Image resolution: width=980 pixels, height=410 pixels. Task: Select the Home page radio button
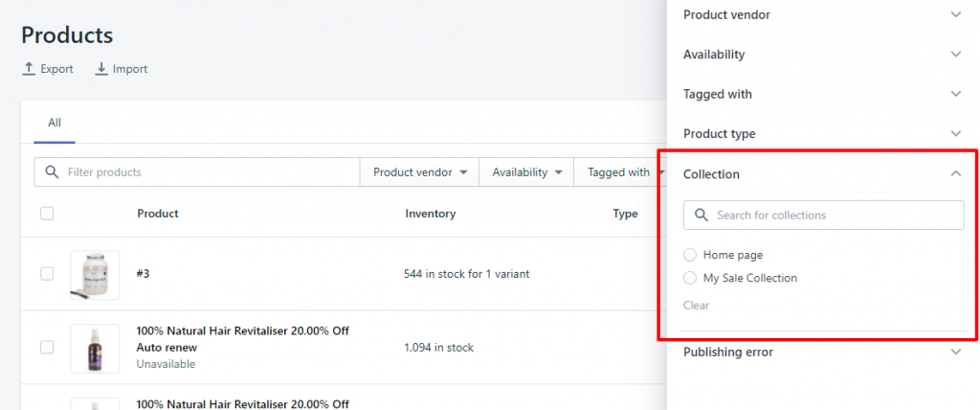point(690,255)
